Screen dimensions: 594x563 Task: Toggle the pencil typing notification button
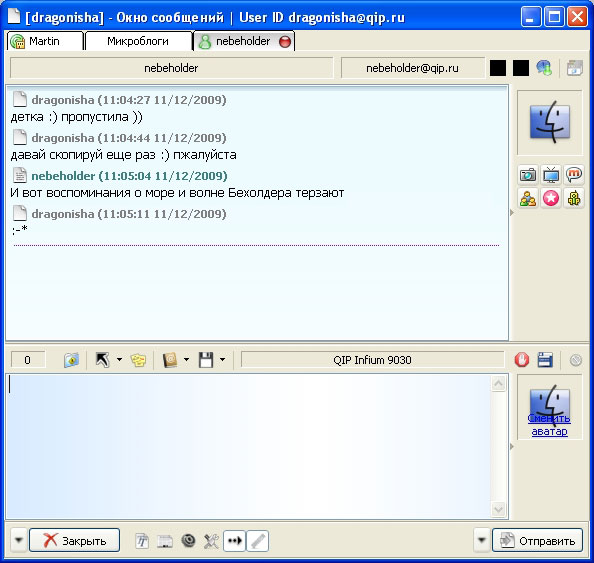pyautogui.click(x=258, y=541)
